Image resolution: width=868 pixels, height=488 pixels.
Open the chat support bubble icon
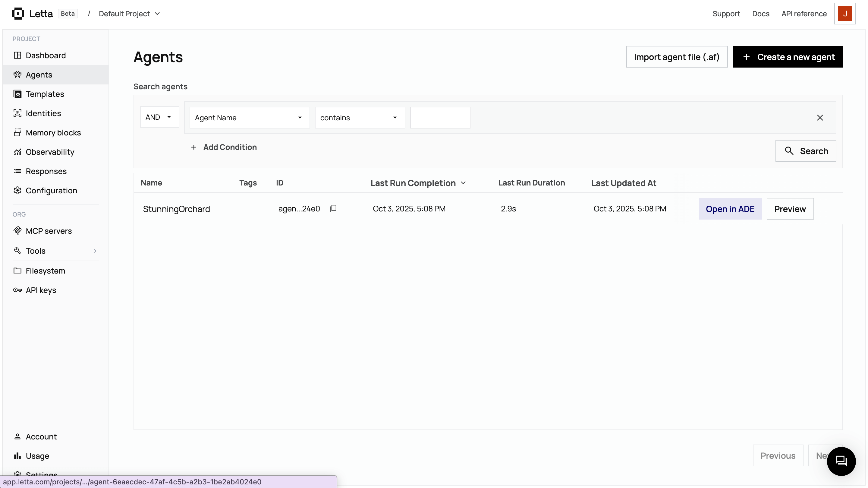coord(841,461)
